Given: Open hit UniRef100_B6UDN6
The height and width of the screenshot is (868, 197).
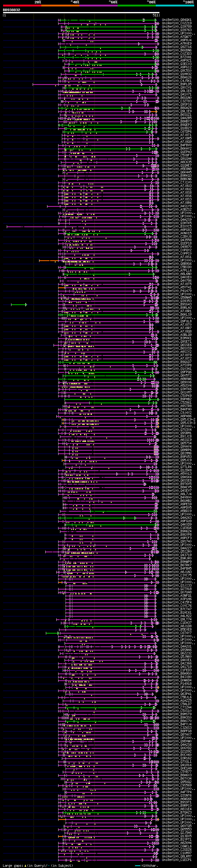Looking at the screenshot, I should click(176, 50).
